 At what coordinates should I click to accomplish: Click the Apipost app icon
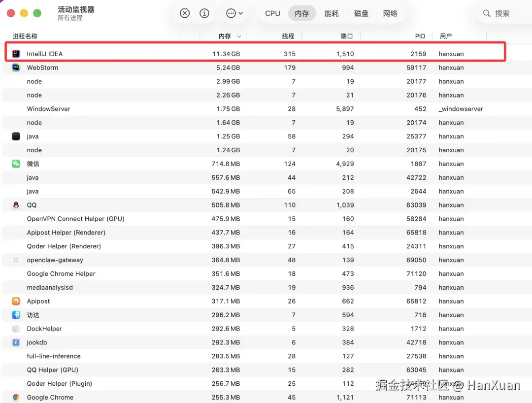[x=16, y=301]
